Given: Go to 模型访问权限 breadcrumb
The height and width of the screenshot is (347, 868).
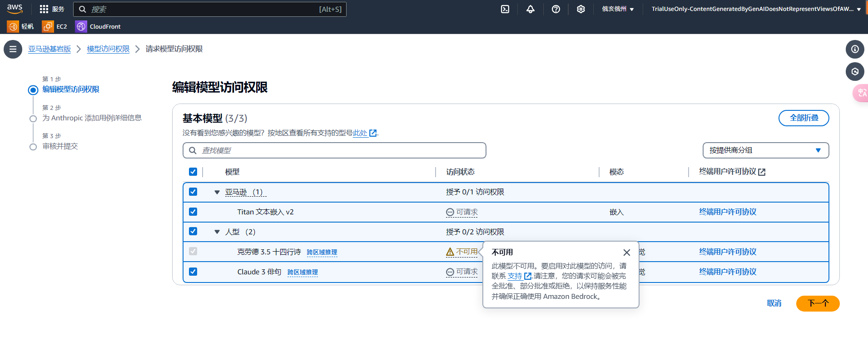Looking at the screenshot, I should (108, 49).
